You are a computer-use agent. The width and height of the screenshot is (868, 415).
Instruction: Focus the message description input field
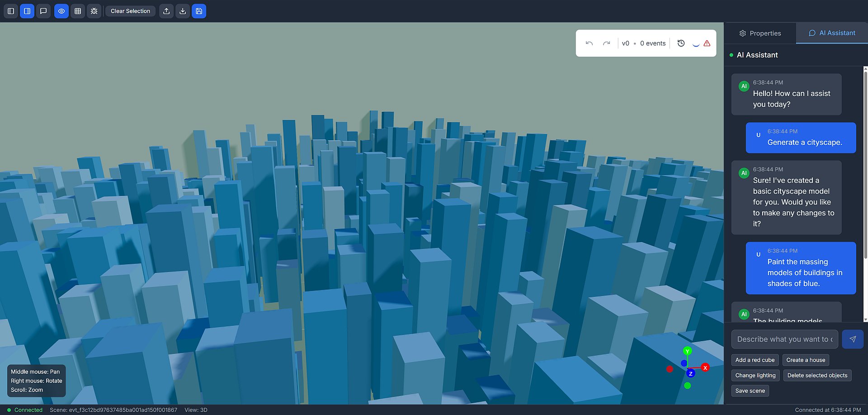[x=784, y=339]
